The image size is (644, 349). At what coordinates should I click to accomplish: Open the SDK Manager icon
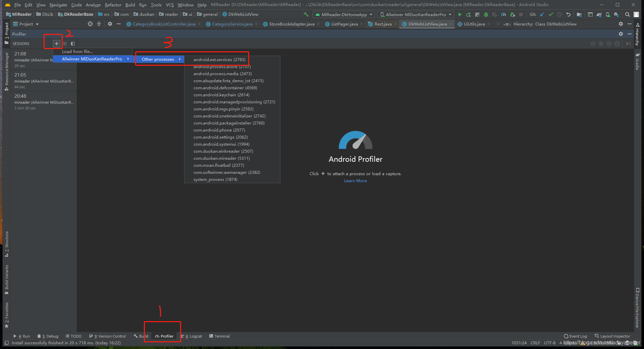coord(616,14)
